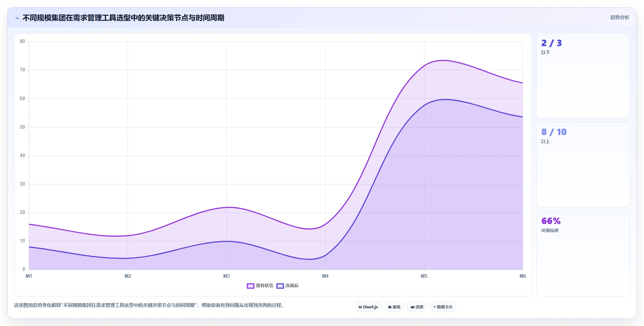The width and height of the screenshot is (644, 326).
Task: Click the 以下 label
Action: point(545,53)
